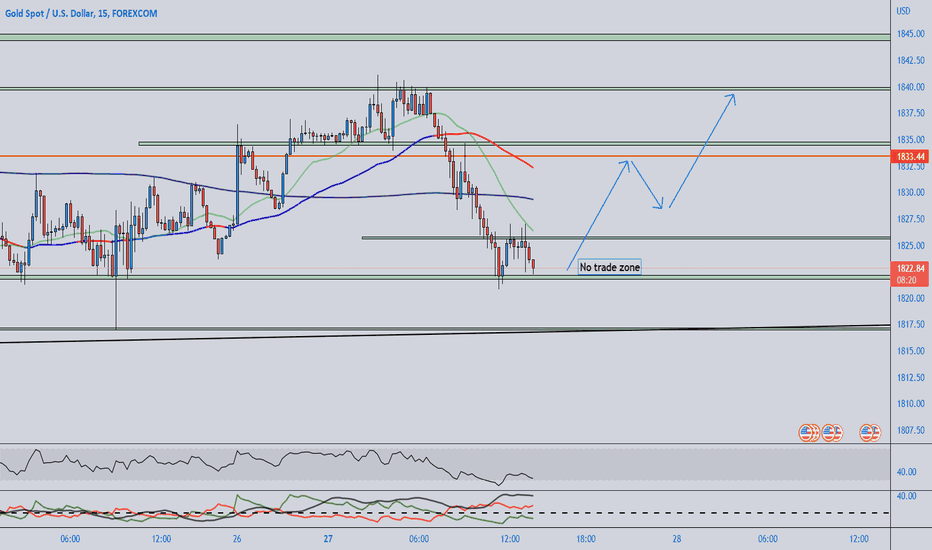Click the 1817.50 price axis label
The width and height of the screenshot is (932, 550).
911,324
